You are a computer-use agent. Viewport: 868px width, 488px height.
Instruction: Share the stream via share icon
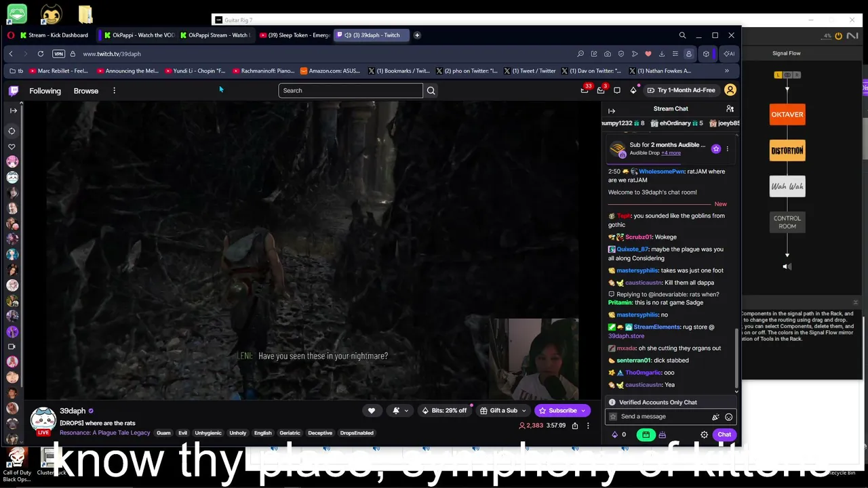575,426
